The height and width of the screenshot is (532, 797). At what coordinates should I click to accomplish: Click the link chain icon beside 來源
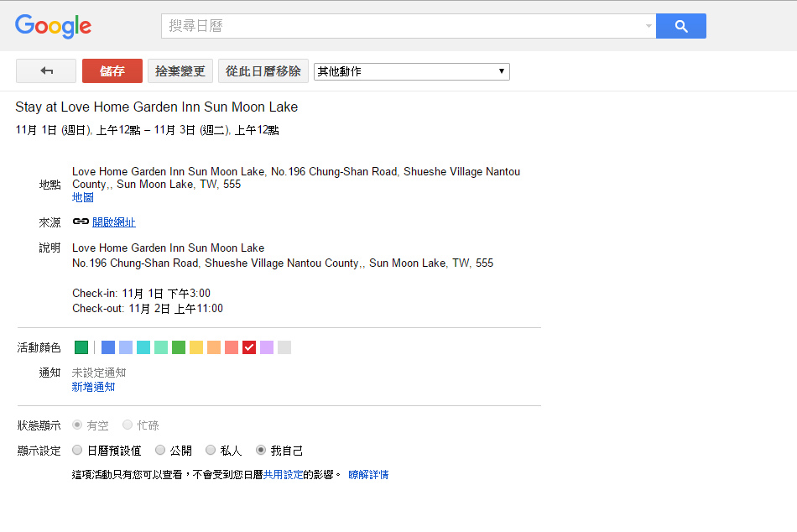[x=81, y=222]
